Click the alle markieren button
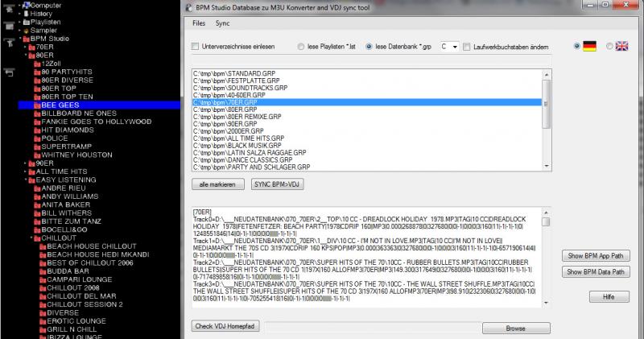The height and width of the screenshot is (339, 644). [x=217, y=184]
